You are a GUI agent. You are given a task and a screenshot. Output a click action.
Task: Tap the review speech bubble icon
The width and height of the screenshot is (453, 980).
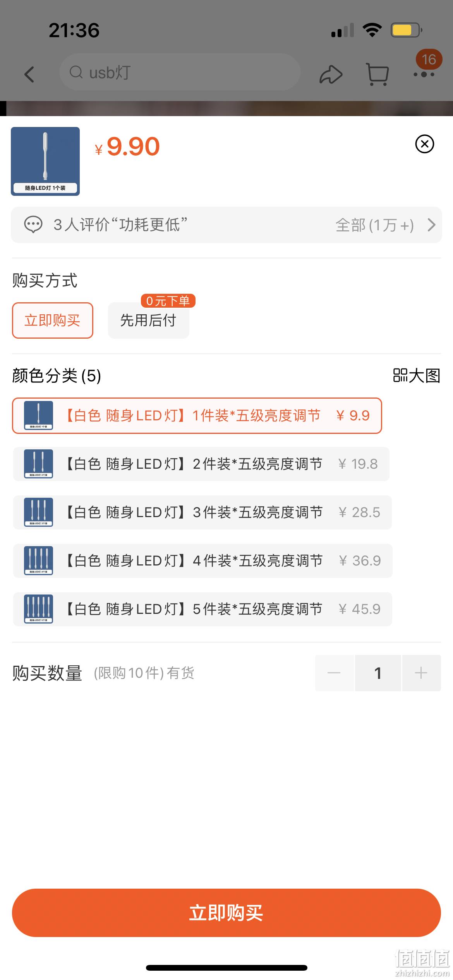[x=33, y=224]
